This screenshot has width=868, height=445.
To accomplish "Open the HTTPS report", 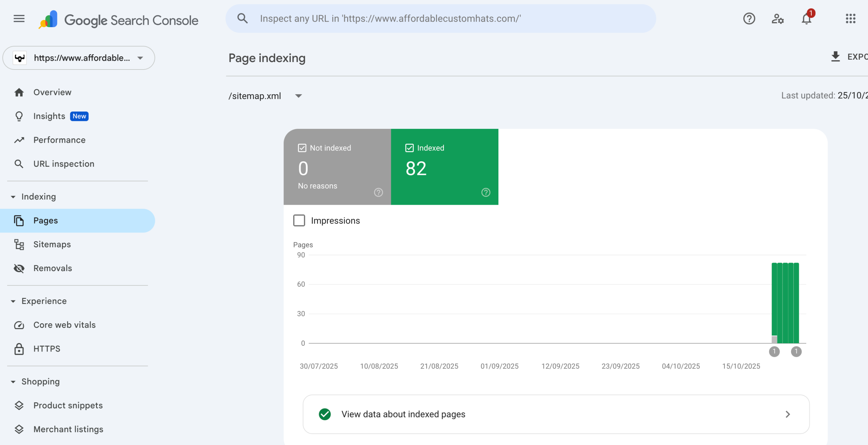I will pos(47,348).
